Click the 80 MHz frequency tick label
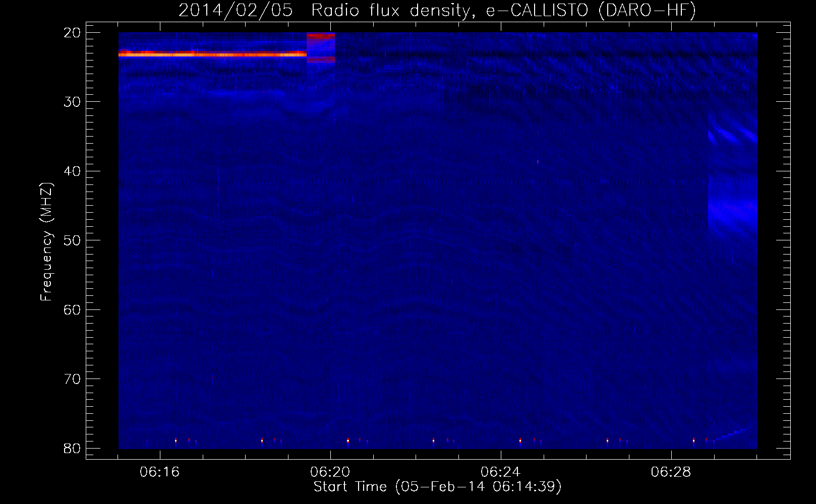The width and height of the screenshot is (816, 504). tap(73, 448)
